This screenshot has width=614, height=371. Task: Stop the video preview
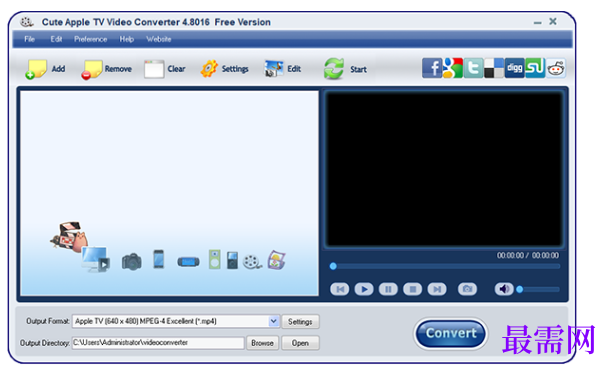click(x=412, y=289)
